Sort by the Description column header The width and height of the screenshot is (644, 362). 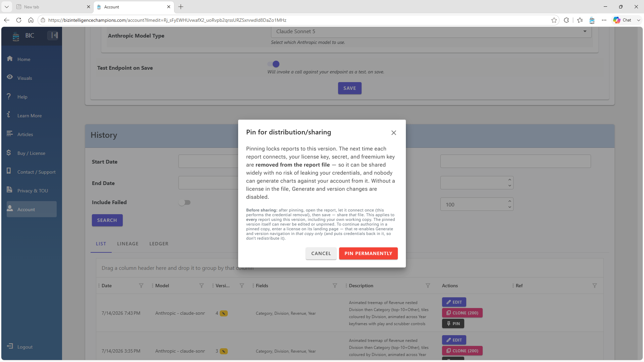click(x=361, y=286)
